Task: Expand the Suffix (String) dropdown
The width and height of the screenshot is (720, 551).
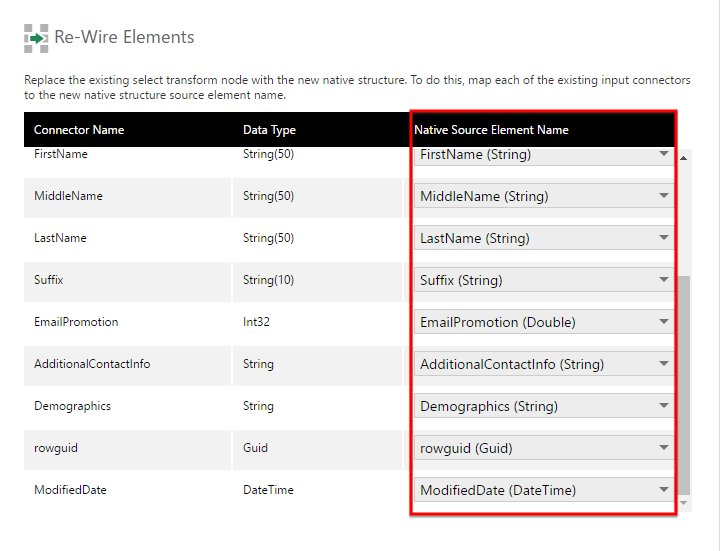Action: point(544,281)
